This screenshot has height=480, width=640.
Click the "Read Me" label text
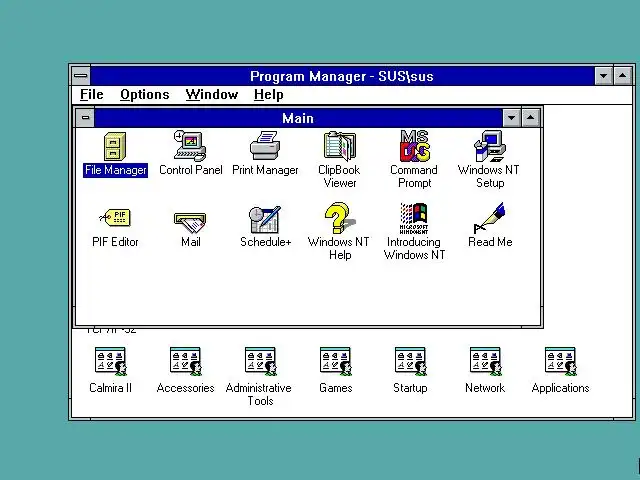point(490,242)
